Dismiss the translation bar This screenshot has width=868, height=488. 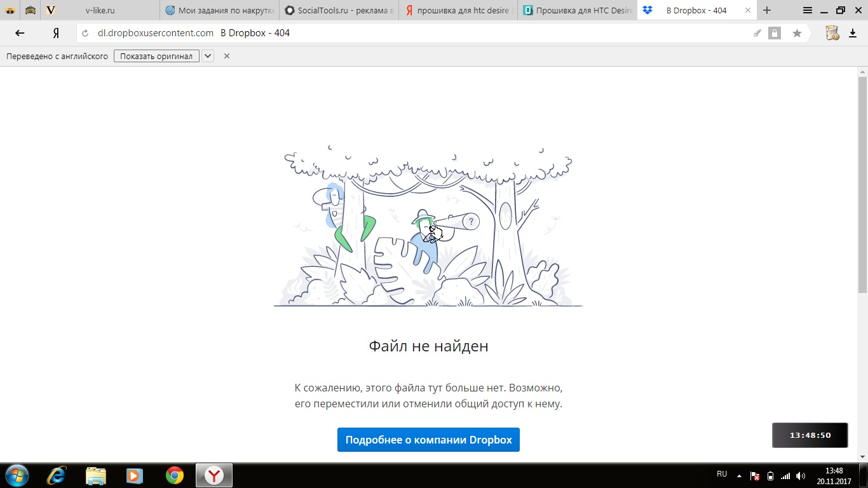pyautogui.click(x=226, y=56)
